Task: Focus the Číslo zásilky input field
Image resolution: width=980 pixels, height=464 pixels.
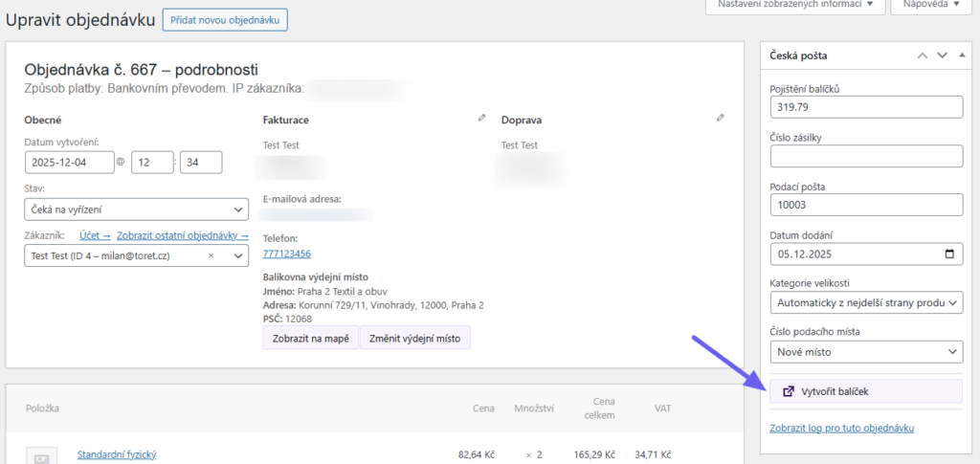Action: pos(865,156)
